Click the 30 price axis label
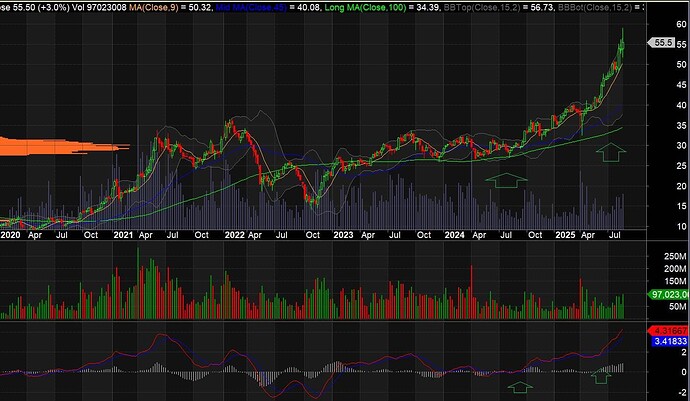 point(682,146)
